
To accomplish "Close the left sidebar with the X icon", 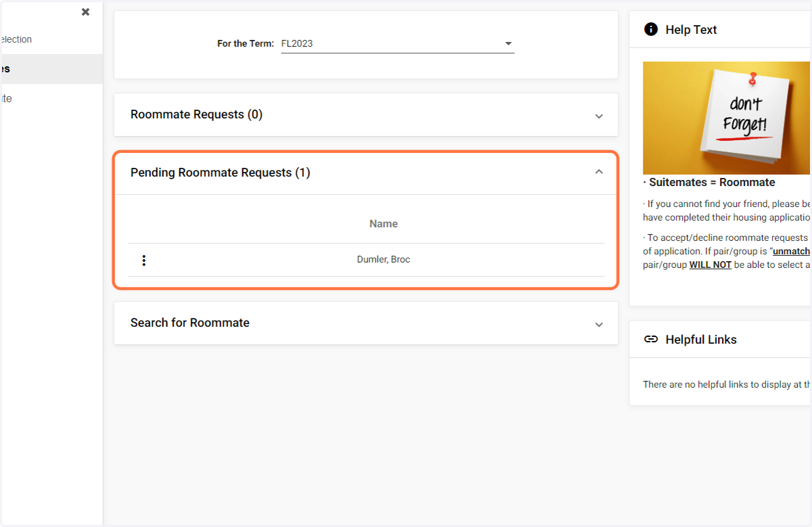I will pyautogui.click(x=85, y=12).
